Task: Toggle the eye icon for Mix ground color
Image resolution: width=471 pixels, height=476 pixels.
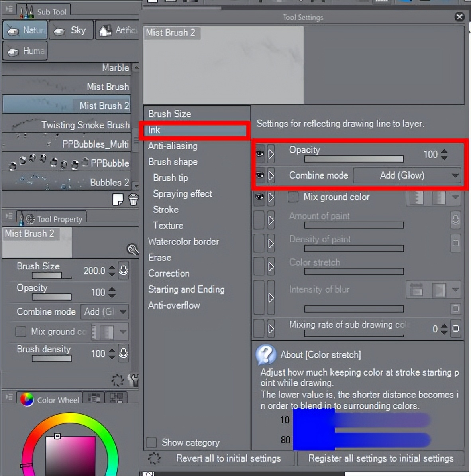Action: click(x=259, y=197)
